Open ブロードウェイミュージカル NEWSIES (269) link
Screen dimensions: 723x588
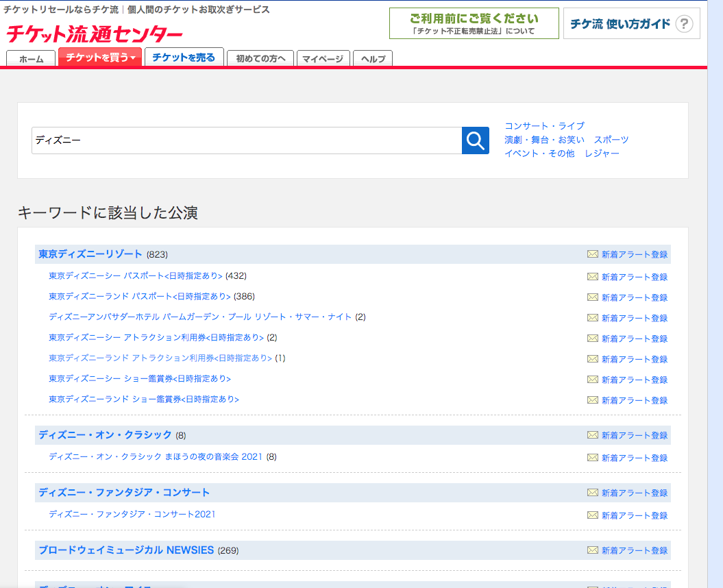pos(126,550)
